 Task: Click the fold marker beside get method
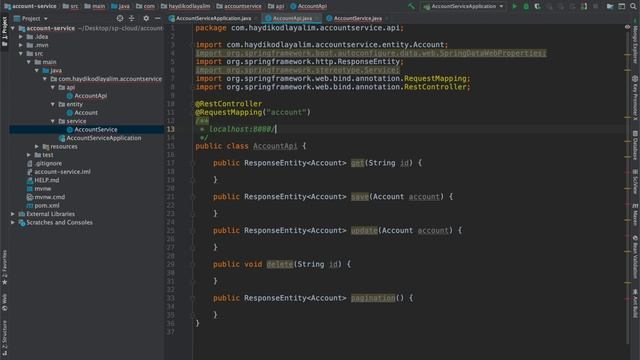[x=193, y=163]
